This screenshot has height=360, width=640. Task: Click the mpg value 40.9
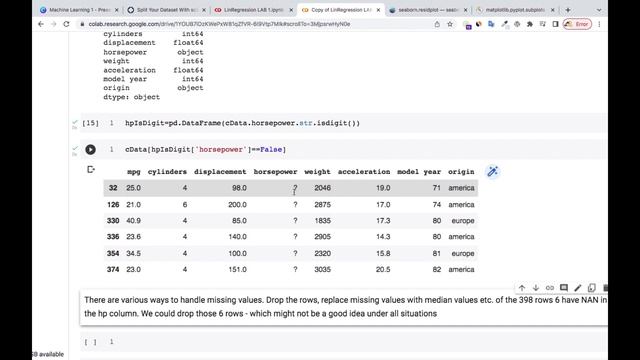(133, 221)
